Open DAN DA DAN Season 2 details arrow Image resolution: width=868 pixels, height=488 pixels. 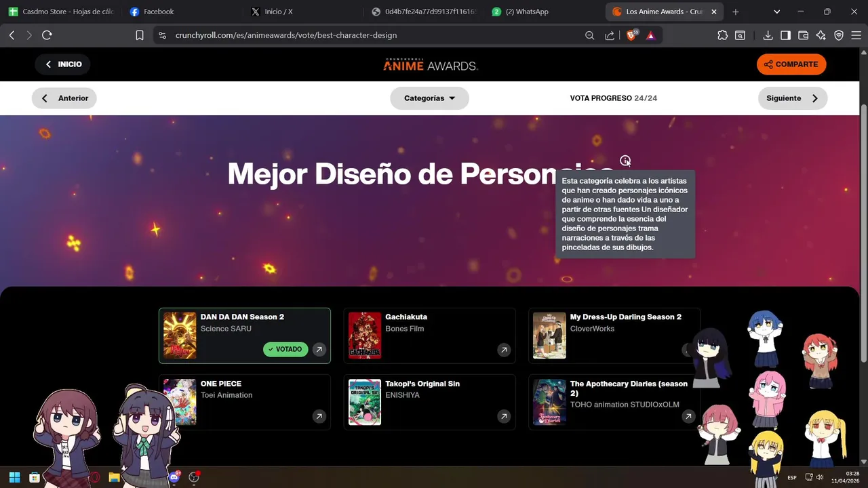(x=319, y=350)
